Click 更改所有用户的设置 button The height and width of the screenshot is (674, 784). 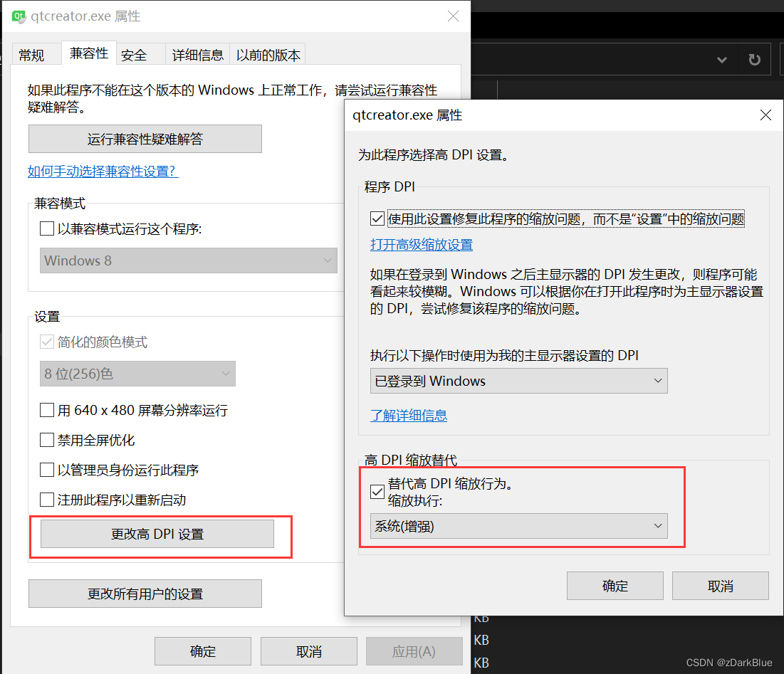(145, 594)
